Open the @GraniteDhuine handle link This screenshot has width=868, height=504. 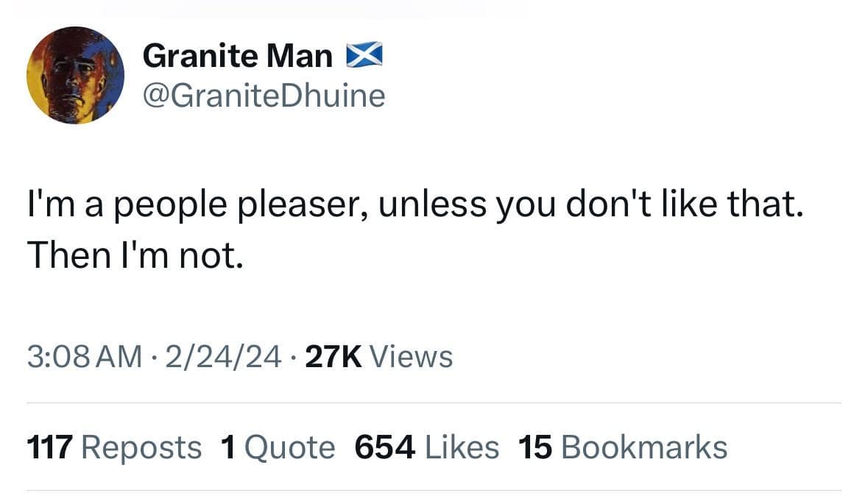click(x=264, y=95)
